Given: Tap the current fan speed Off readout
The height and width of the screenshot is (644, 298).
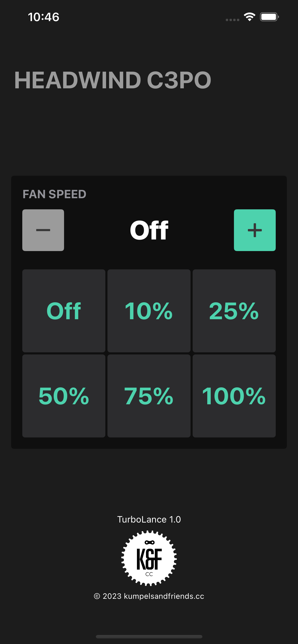Looking at the screenshot, I should coord(149,230).
